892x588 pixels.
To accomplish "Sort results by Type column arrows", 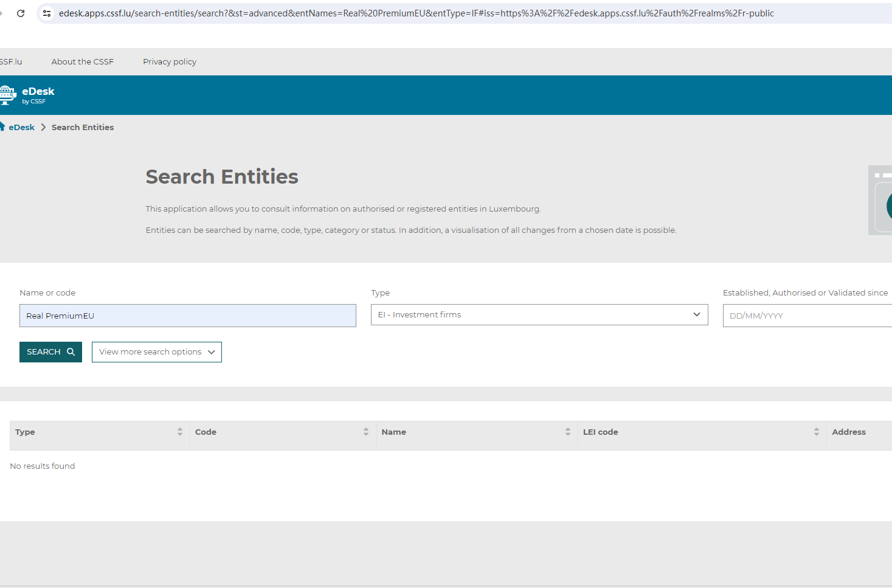I will pos(180,432).
